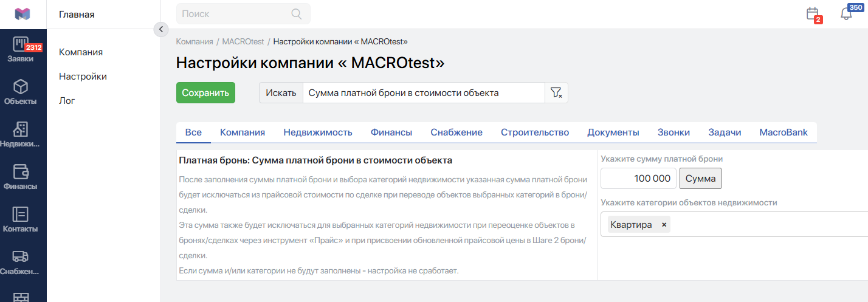Viewport: 868px width, 302px height.
Task: Switch to the Звонки tab
Action: pos(673,132)
